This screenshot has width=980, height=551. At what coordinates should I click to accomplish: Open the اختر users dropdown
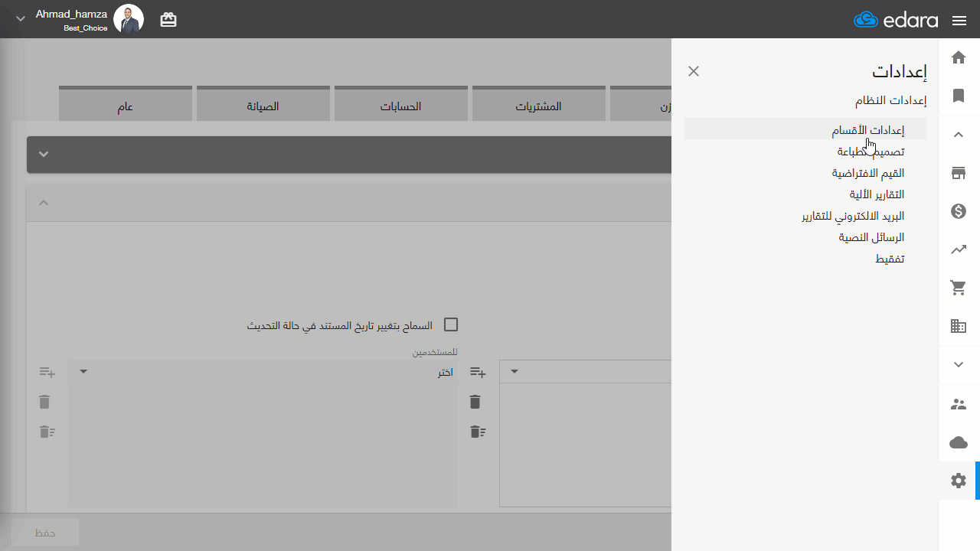(x=263, y=372)
